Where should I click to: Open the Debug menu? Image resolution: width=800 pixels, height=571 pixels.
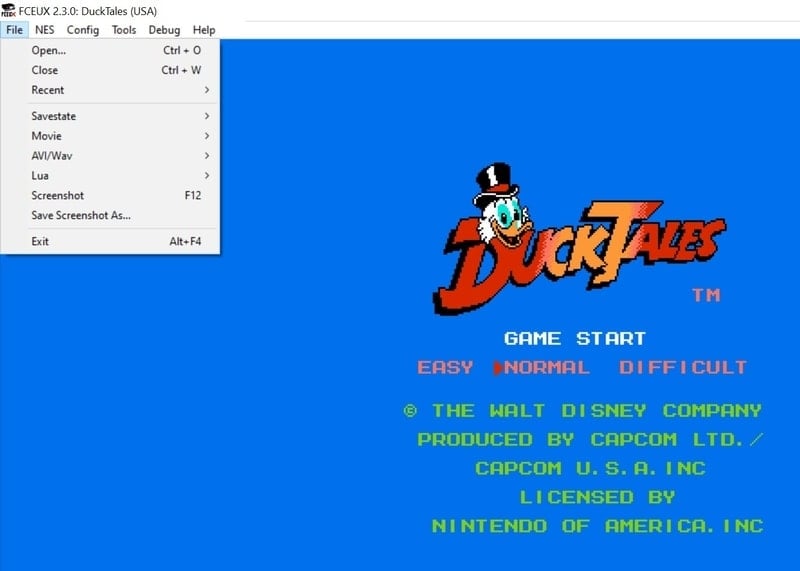[164, 30]
